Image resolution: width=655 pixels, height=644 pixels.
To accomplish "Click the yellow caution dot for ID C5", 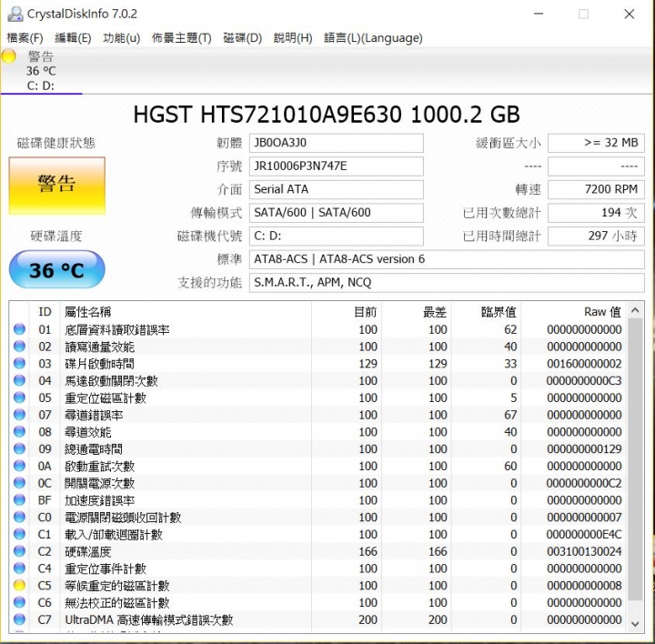I will [19, 586].
